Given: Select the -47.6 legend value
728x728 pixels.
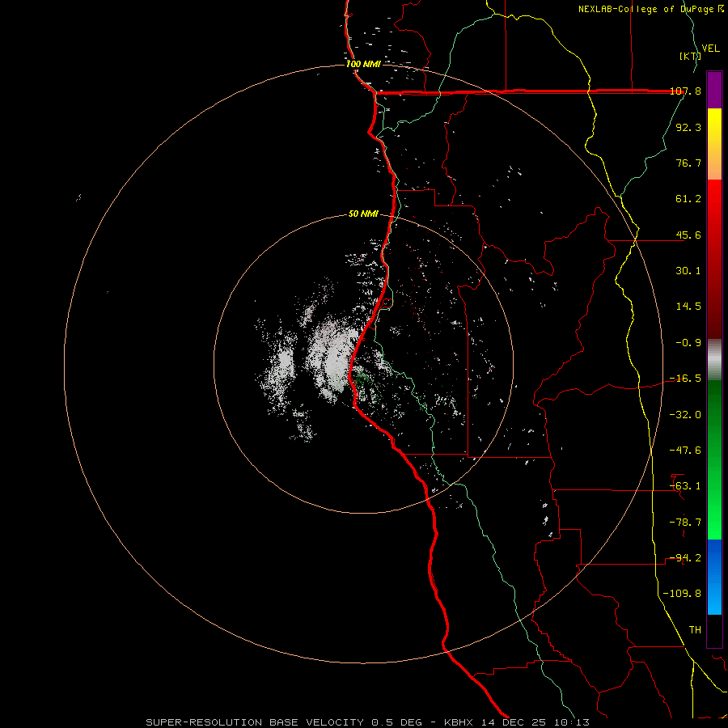Looking at the screenshot, I should pos(685,451).
